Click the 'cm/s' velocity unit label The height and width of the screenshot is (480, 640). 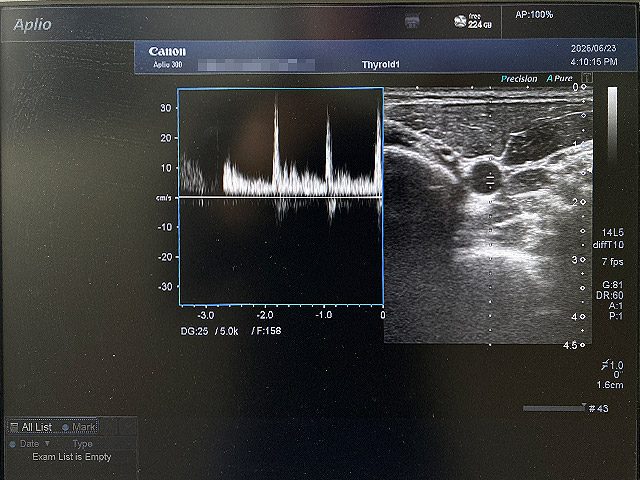[x=164, y=198]
